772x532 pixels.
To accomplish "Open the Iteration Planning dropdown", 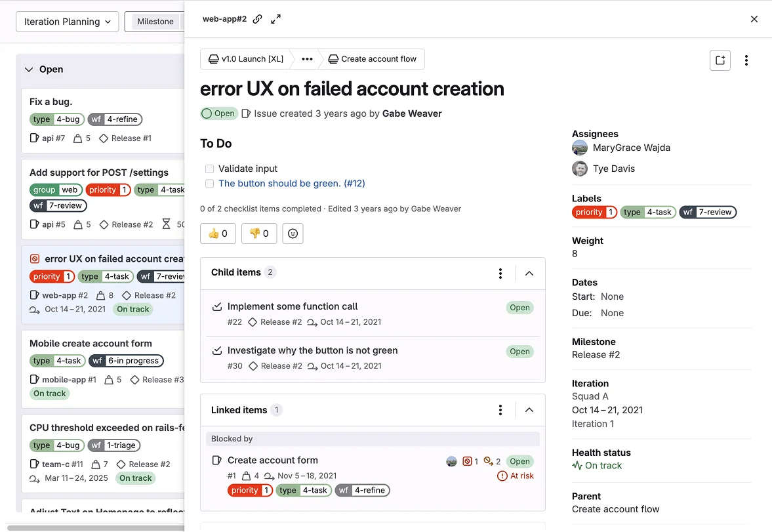I will pyautogui.click(x=67, y=22).
